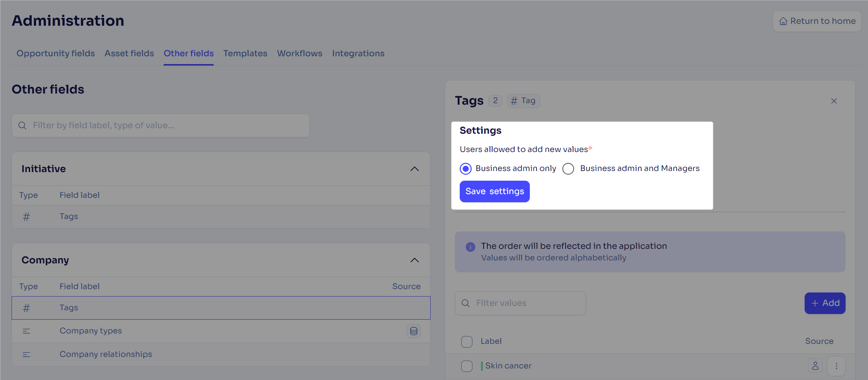The image size is (868, 380).
Task: Select the Tags row under Initiative
Action: 221,216
